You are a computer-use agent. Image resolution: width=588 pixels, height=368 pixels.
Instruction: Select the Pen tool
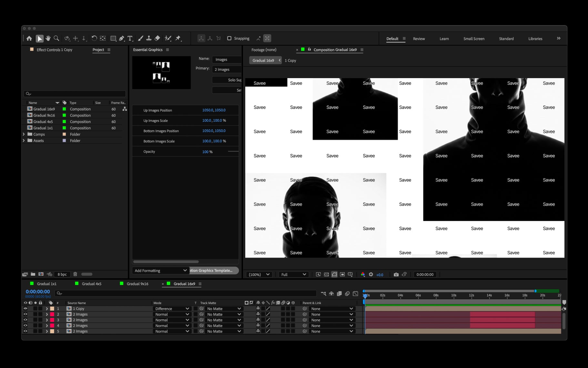pyautogui.click(x=122, y=38)
